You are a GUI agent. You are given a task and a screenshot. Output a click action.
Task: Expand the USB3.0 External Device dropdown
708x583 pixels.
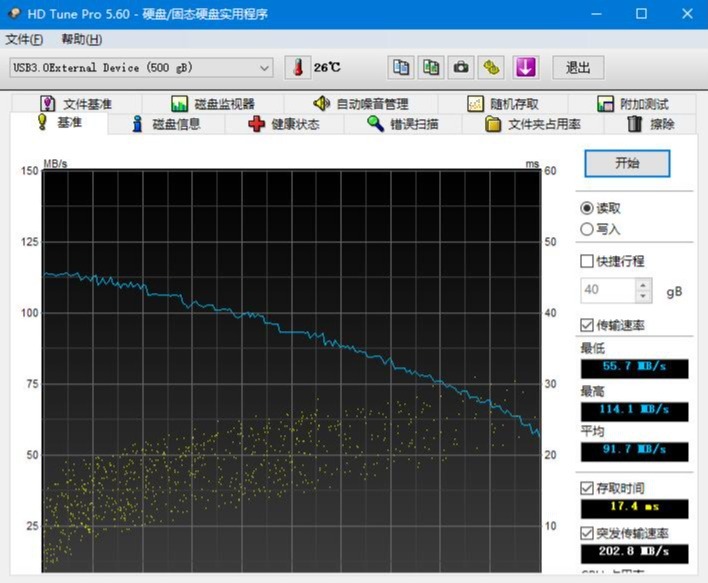265,67
